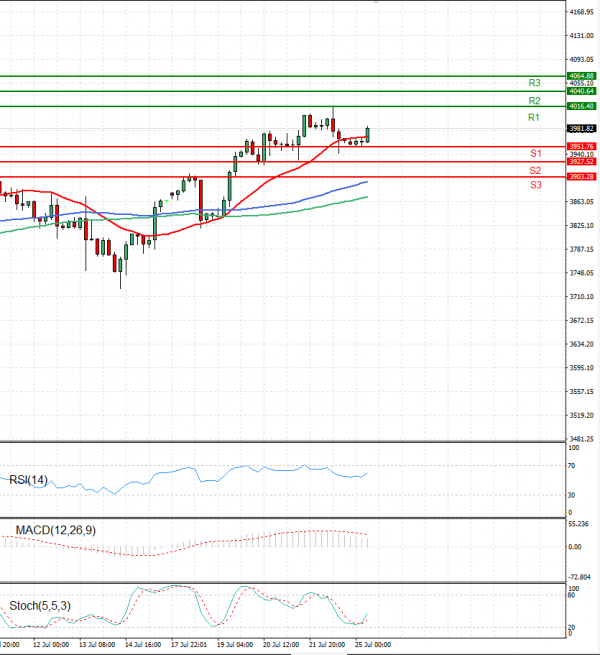Select the S1 support label
The width and height of the screenshot is (600, 655).
536,153
